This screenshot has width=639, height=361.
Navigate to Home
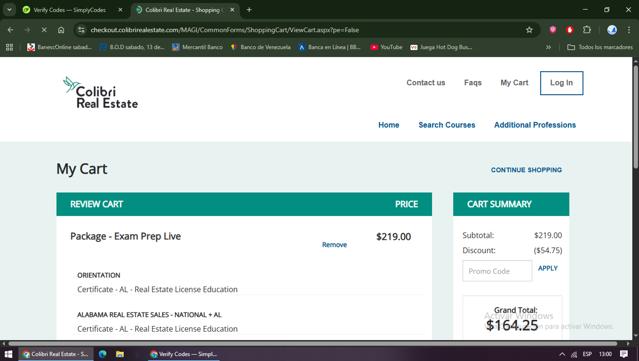pyautogui.click(x=389, y=125)
